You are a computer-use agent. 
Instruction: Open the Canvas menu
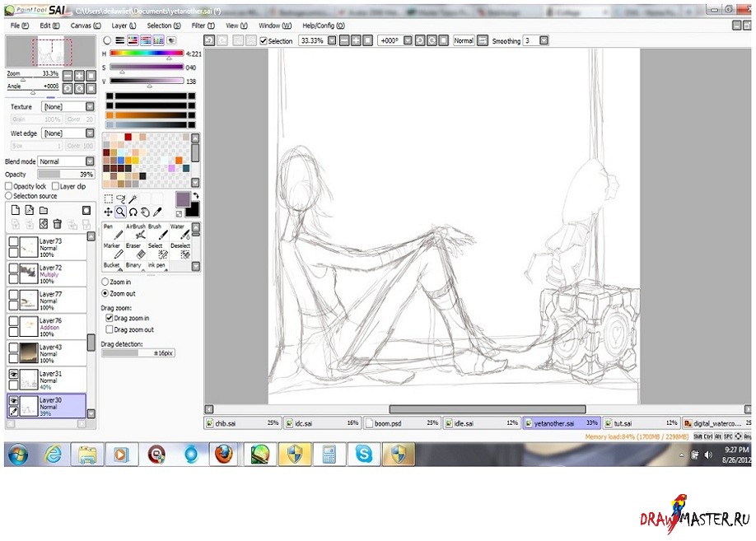click(x=86, y=26)
